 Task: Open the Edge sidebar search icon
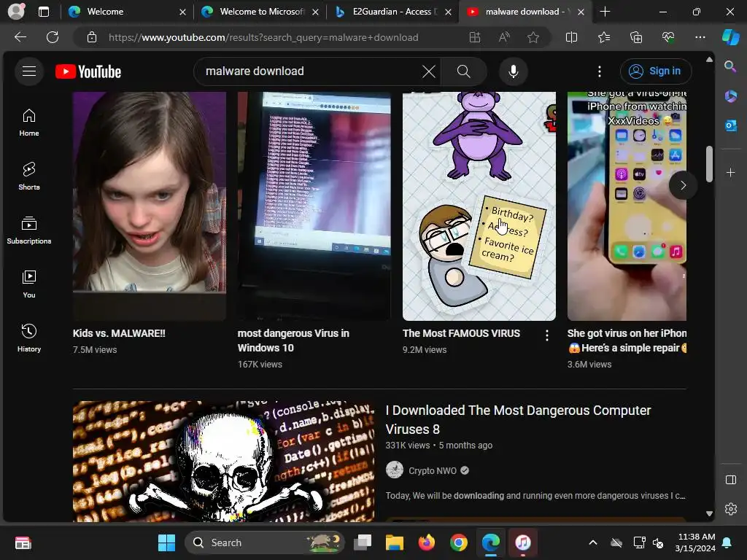730,66
